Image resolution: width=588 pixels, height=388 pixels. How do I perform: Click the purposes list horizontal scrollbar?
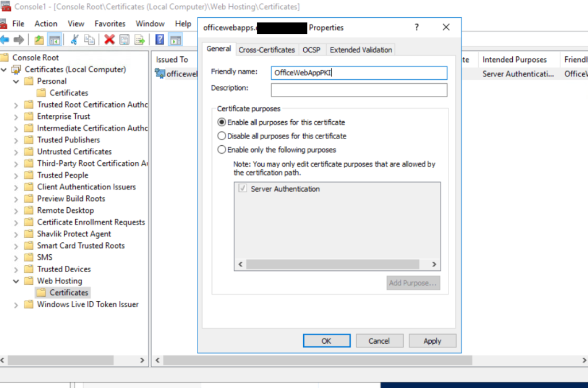tap(332, 264)
